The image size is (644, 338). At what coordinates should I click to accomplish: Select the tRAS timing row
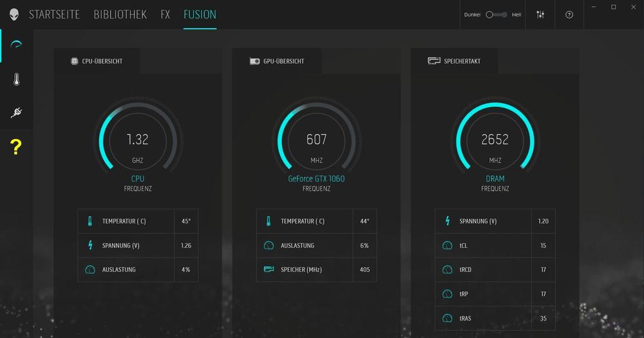tap(495, 318)
